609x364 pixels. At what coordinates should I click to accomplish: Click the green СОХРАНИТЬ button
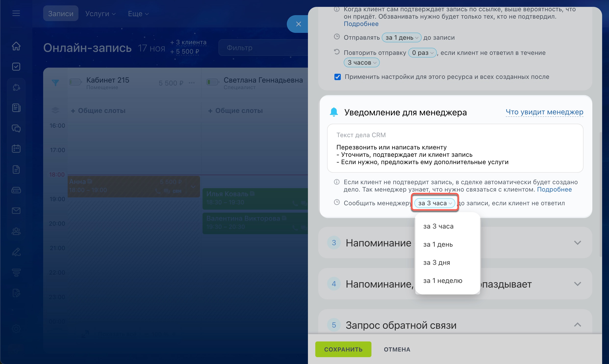point(343,349)
